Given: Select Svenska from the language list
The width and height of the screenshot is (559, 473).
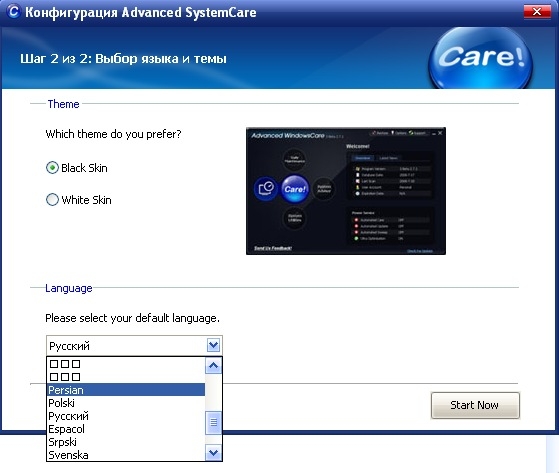Looking at the screenshot, I should point(126,455).
